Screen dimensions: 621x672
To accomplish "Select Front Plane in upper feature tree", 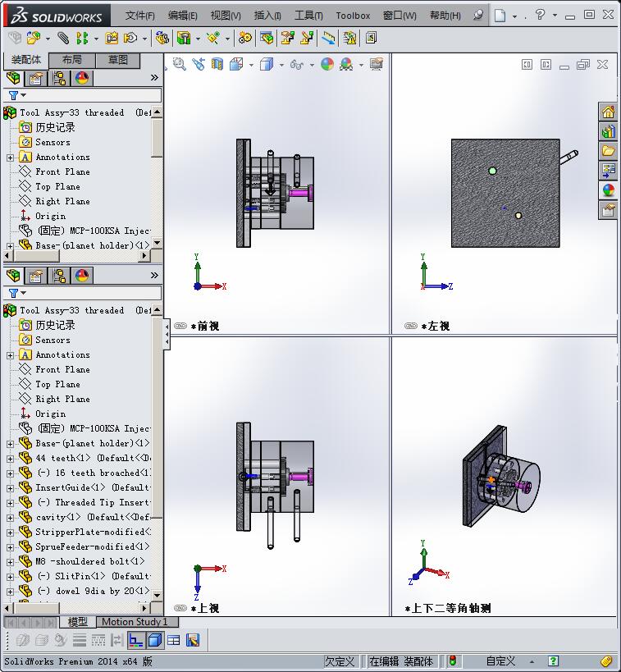I will click(x=62, y=171).
